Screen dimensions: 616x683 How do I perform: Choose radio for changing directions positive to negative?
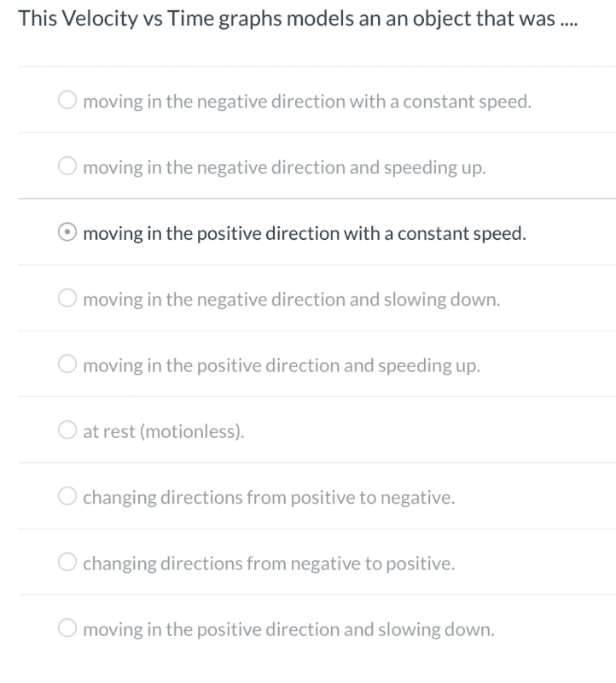tap(68, 498)
